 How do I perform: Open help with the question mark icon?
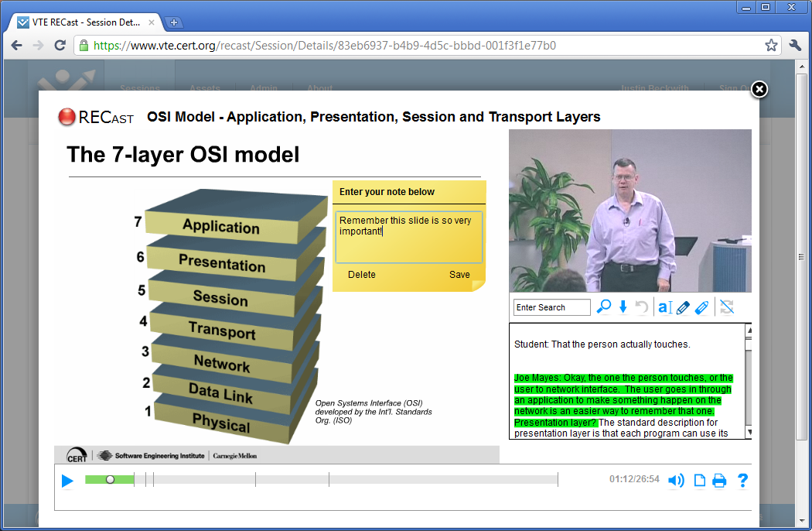[742, 480]
